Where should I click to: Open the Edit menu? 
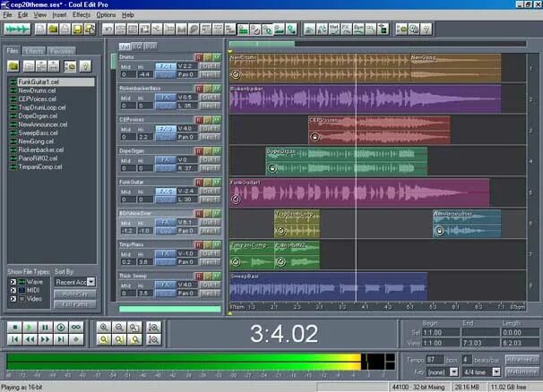point(23,15)
